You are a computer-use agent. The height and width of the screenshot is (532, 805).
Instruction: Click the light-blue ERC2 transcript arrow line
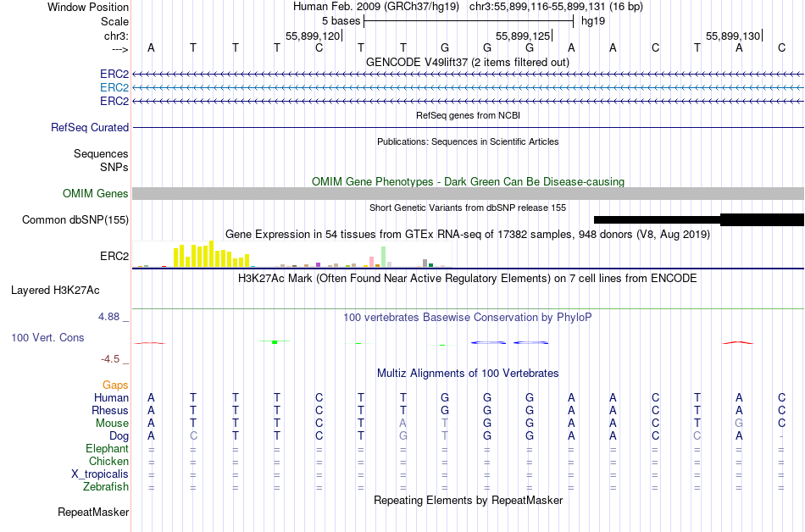pyautogui.click(x=468, y=88)
